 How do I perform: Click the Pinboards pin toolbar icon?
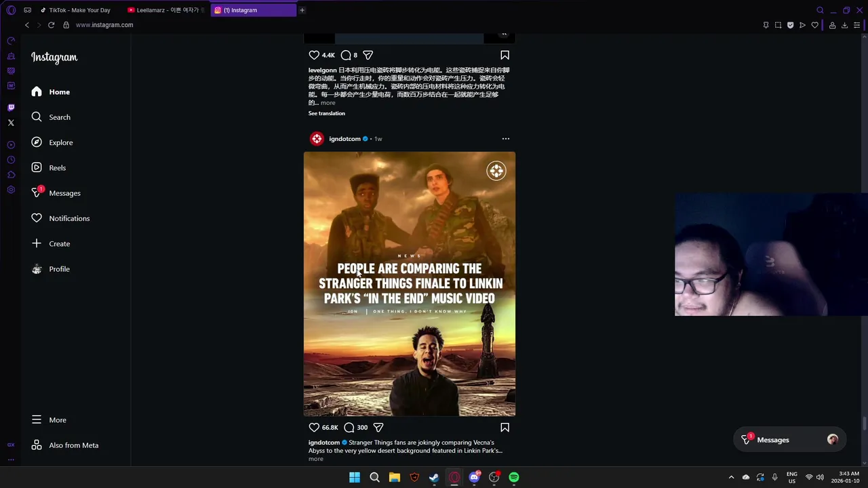(766, 25)
